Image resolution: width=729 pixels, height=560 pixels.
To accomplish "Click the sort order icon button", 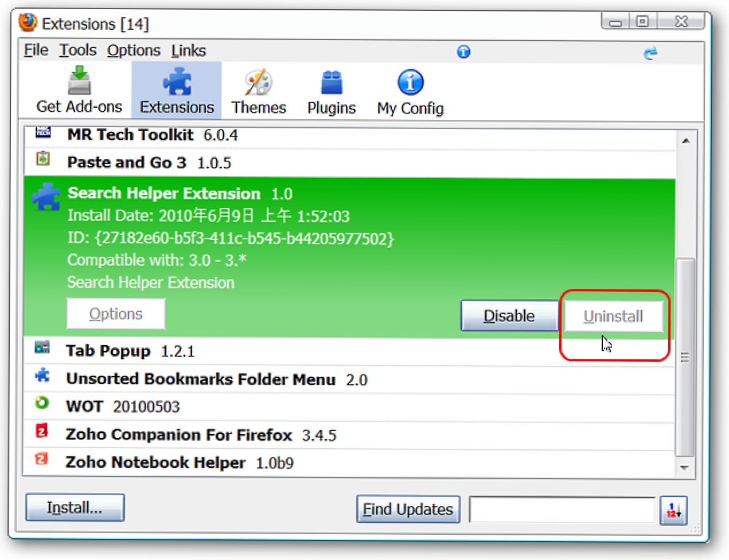I will 673,510.
